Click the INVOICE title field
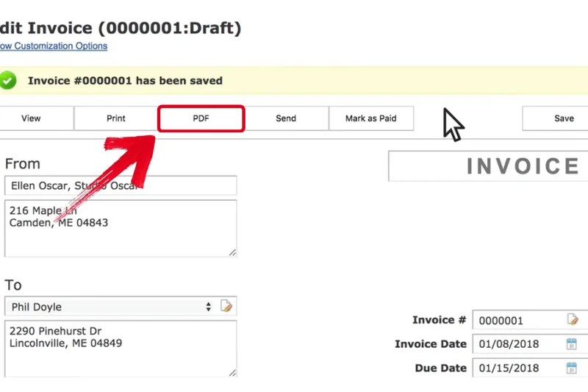This screenshot has height=392, width=588. coord(488,166)
